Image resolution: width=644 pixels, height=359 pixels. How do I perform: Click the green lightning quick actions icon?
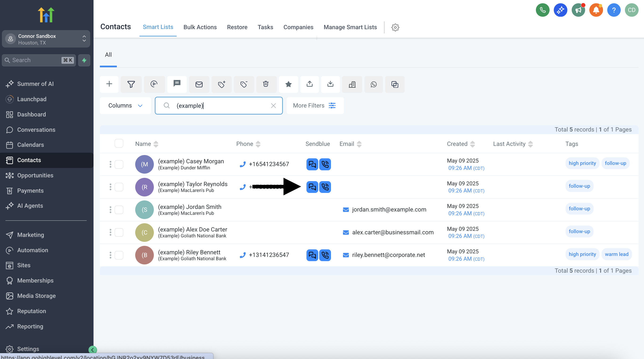coord(84,60)
